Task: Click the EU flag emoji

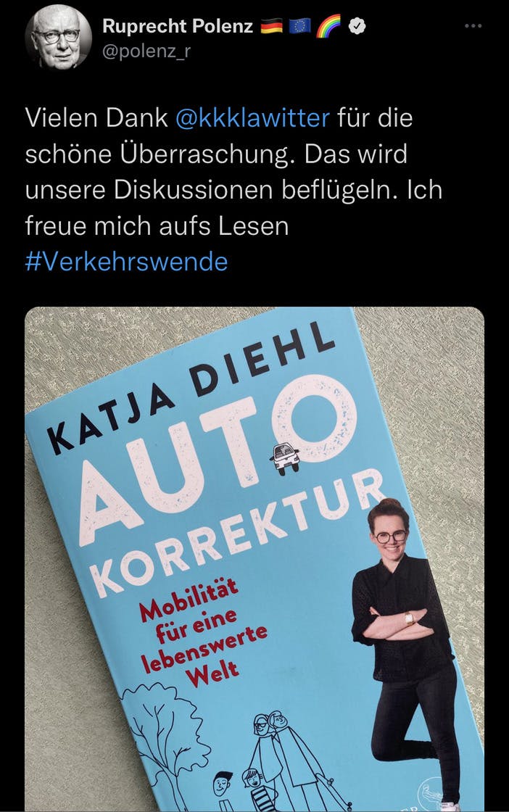Action: coord(299,25)
